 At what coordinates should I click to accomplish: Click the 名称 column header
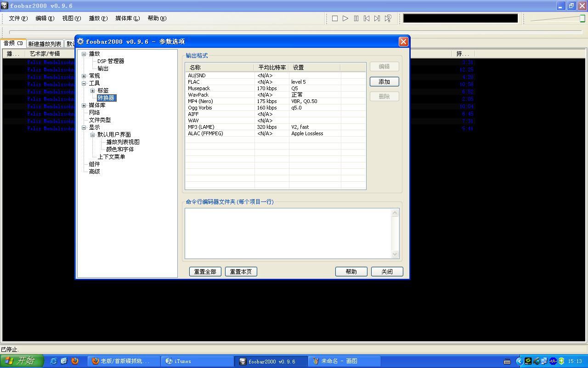220,67
